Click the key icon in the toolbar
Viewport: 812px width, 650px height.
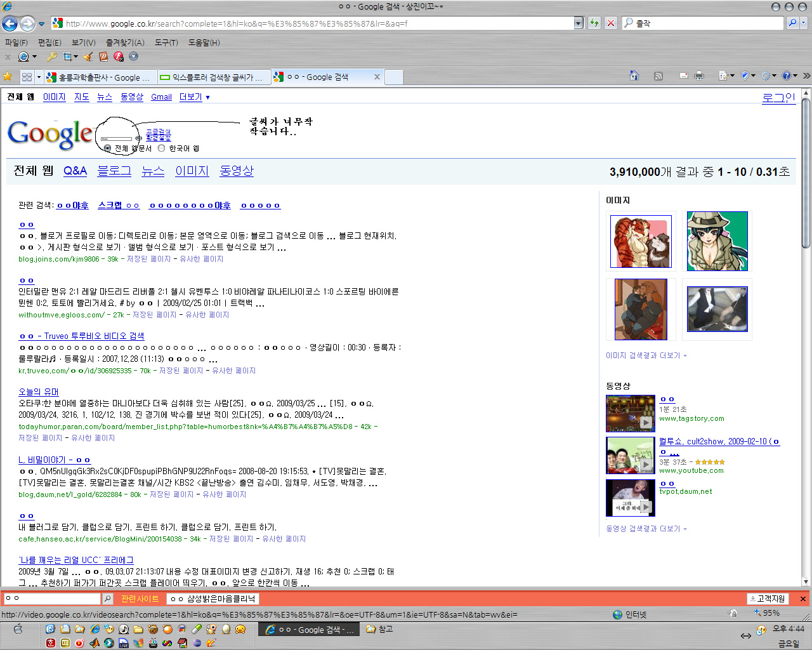point(52,56)
